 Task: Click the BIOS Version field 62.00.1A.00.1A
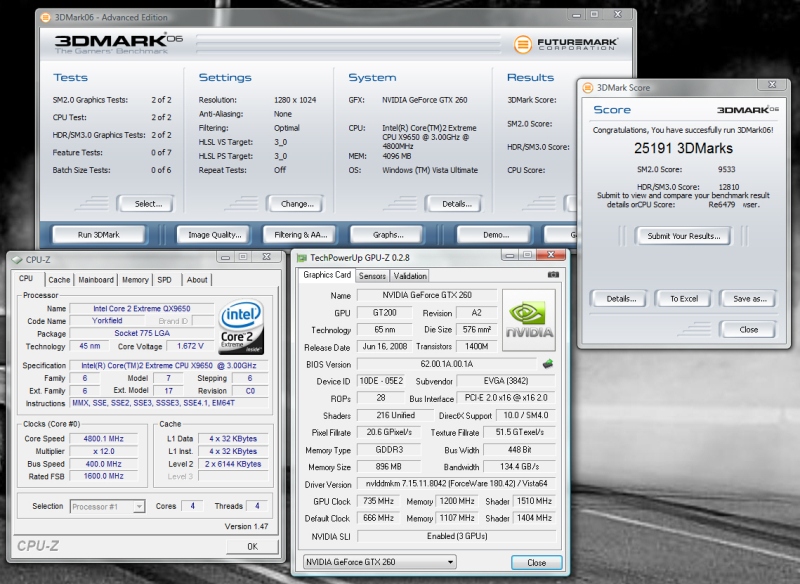[447, 364]
